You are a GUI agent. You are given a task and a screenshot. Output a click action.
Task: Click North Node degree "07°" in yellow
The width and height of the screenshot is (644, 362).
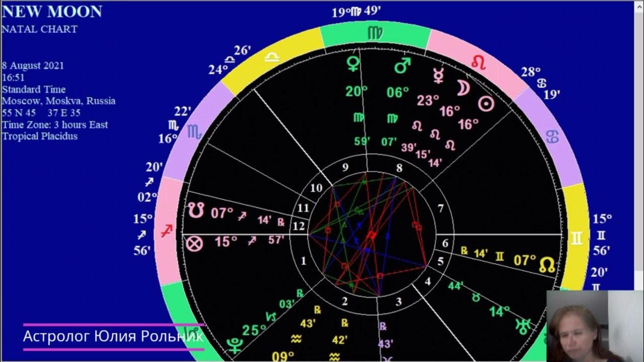click(x=525, y=260)
